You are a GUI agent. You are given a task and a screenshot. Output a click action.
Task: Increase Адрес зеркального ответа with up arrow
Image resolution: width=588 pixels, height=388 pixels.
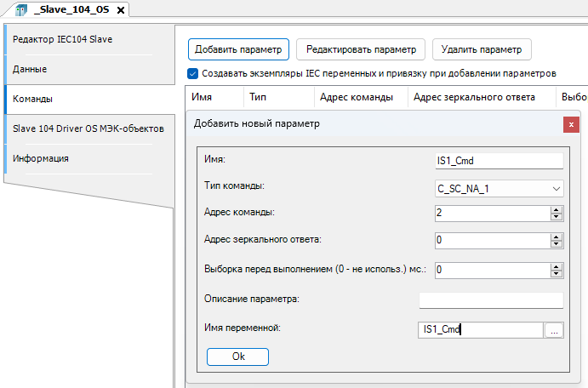point(557,237)
